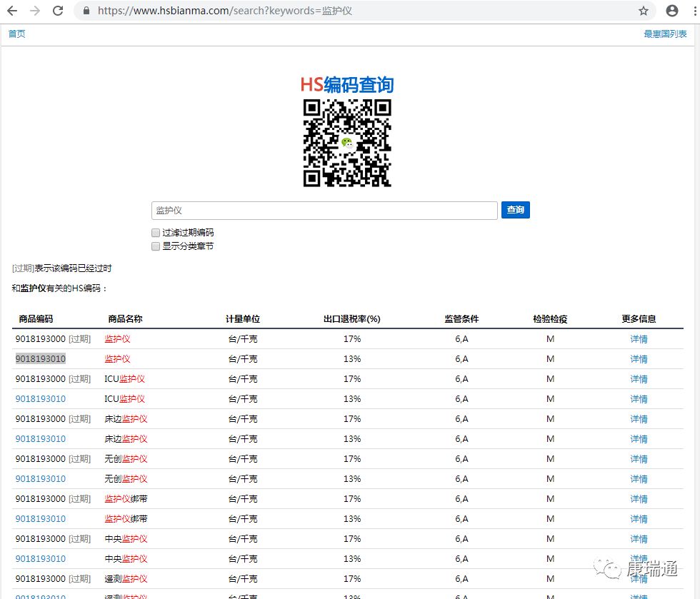Open 详情 for 17% 床边监护仪 row
The height and width of the screenshot is (599, 700).
[x=639, y=419]
